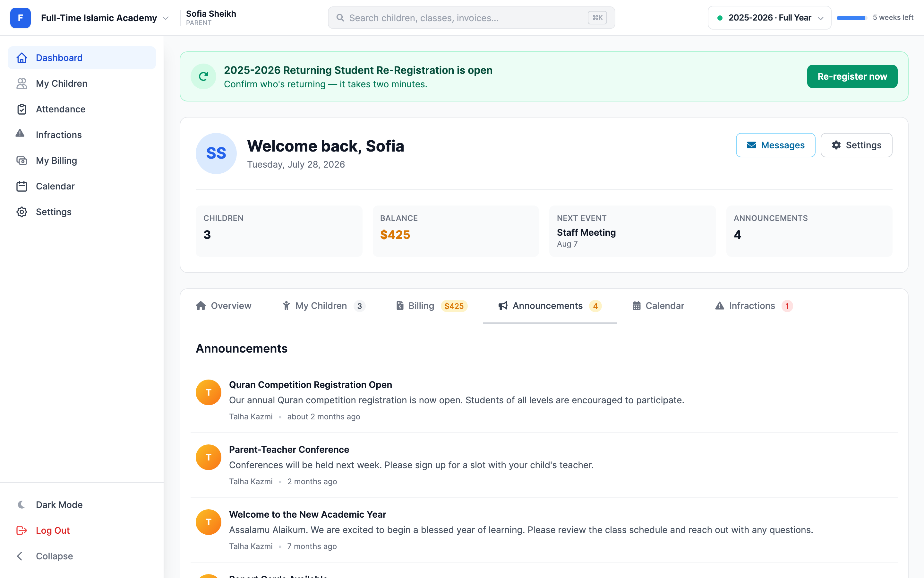This screenshot has height=578, width=924.
Task: Click Log Out in the sidebar
Action: click(82, 530)
